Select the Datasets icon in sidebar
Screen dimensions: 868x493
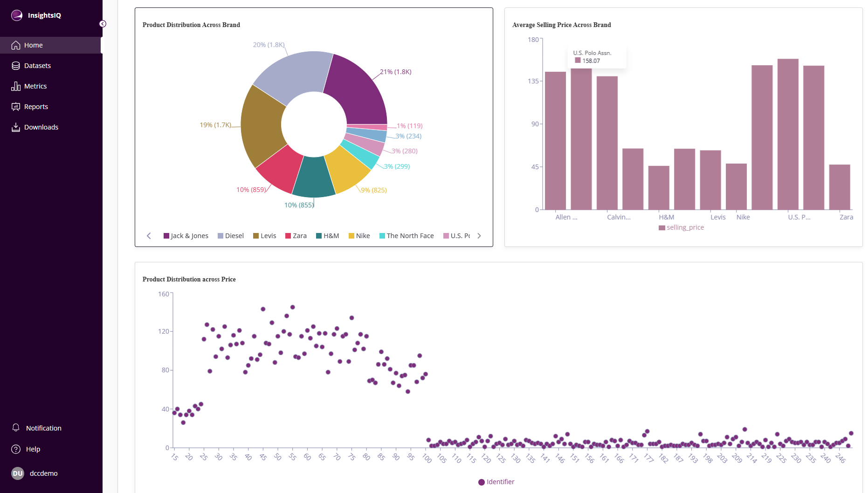click(16, 65)
